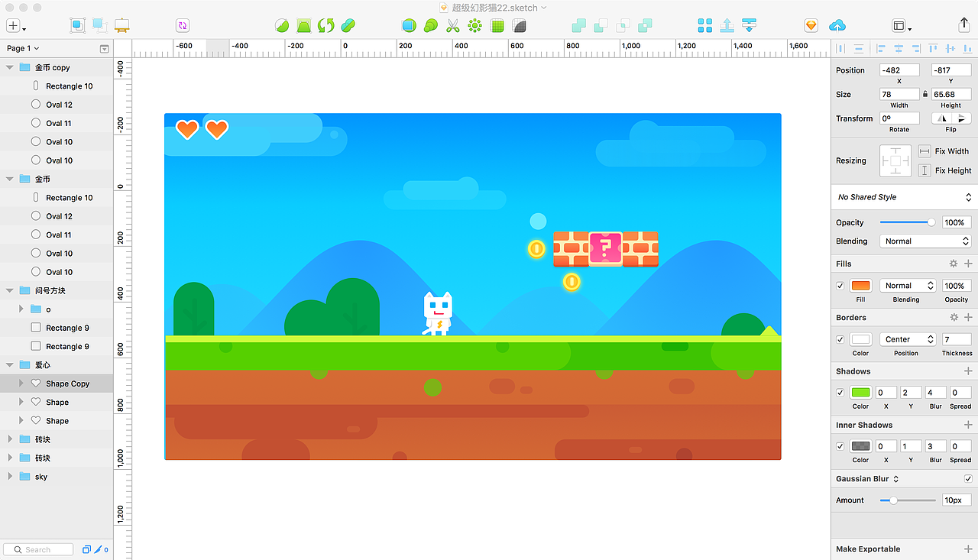Viewport: 978px width, 560px height.
Task: Click the Search layers field
Action: 38,549
